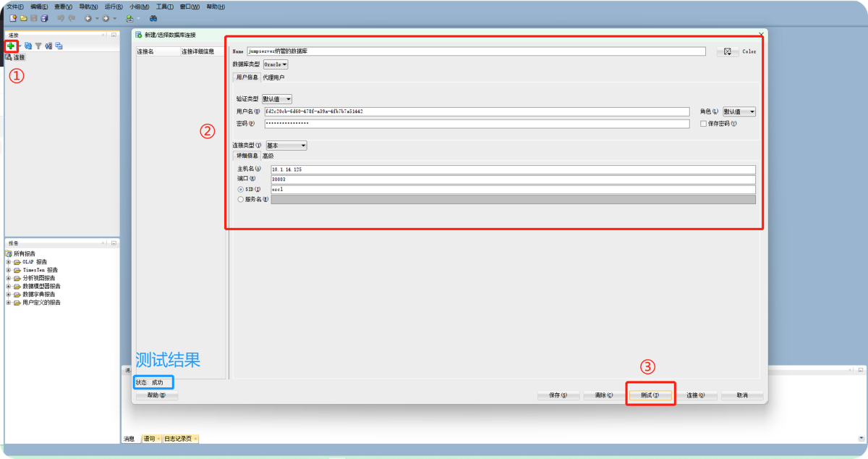Close the 报告 panel tab

pyautogui.click(x=103, y=243)
